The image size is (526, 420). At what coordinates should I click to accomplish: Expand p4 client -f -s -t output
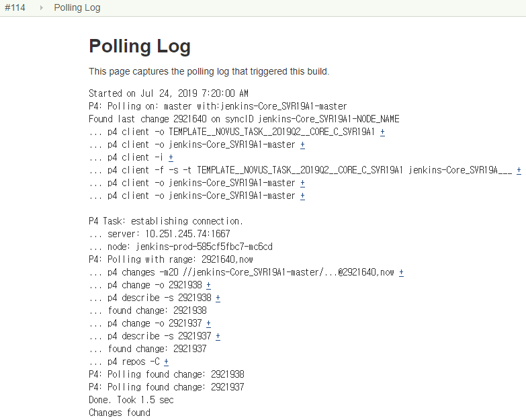pos(519,171)
